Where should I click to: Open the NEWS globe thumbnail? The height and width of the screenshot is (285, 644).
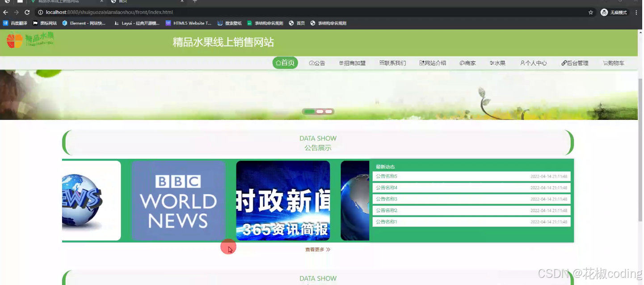[91, 200]
